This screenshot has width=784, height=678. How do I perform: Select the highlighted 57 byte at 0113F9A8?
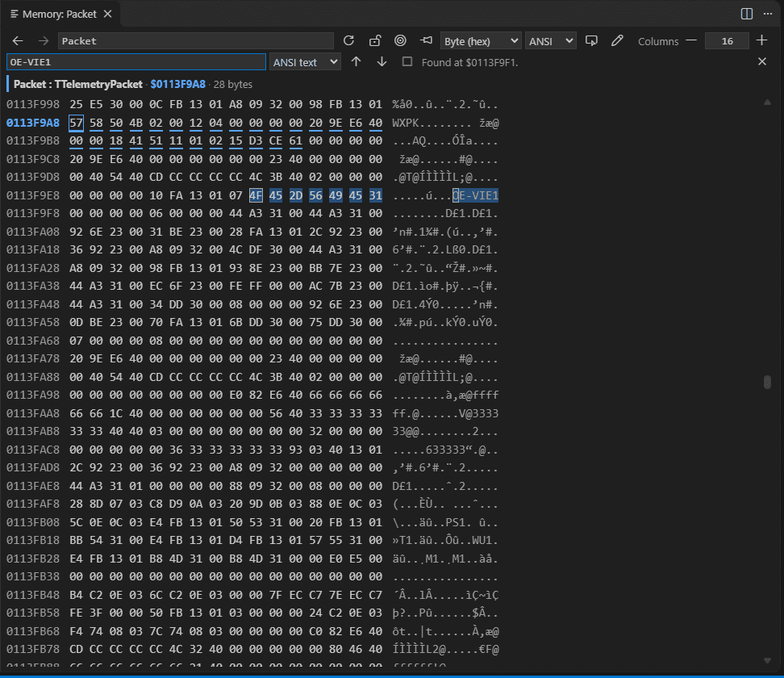pyautogui.click(x=76, y=123)
